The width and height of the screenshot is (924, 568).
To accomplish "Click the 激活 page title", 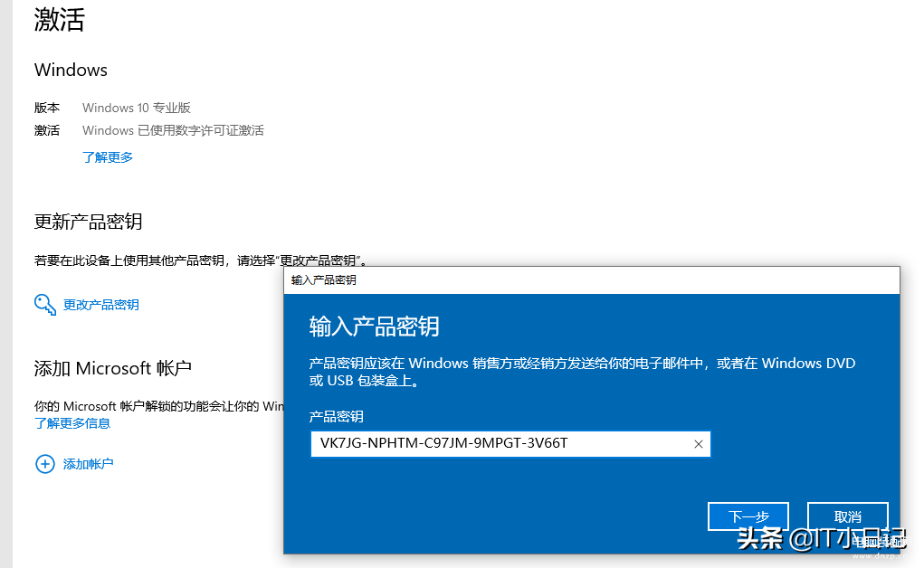I will tap(60, 19).
